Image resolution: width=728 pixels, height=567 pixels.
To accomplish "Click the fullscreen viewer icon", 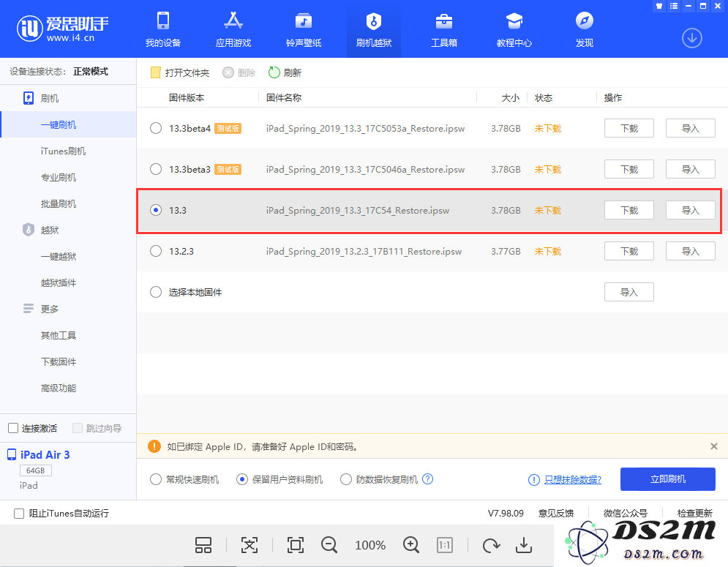I will [x=296, y=545].
